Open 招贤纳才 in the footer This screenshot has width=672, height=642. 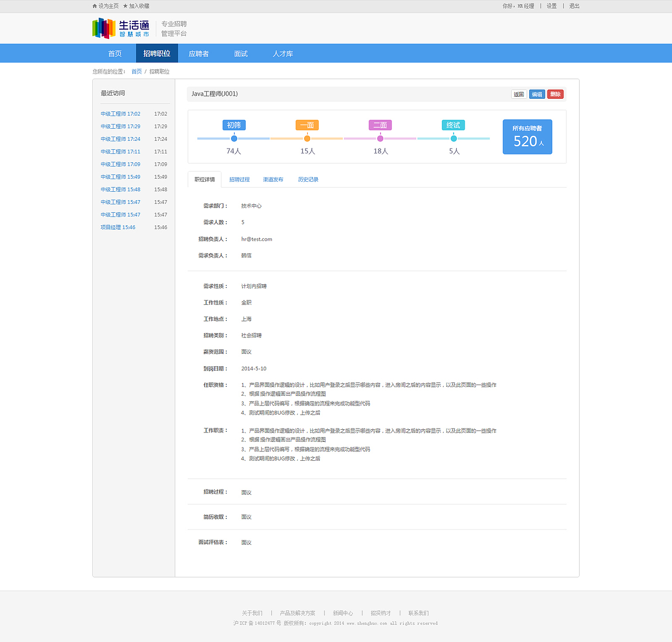pyautogui.click(x=381, y=613)
